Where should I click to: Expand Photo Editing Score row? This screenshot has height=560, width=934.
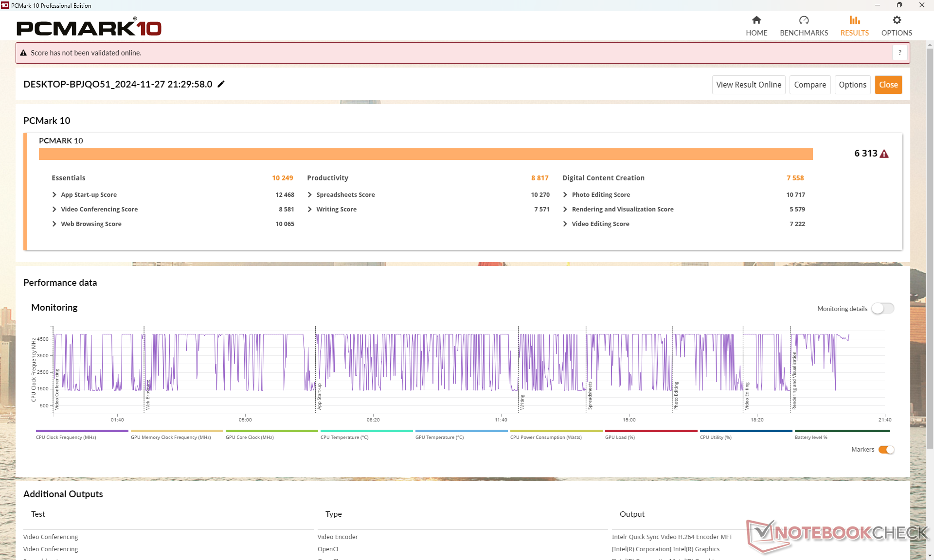tap(565, 194)
